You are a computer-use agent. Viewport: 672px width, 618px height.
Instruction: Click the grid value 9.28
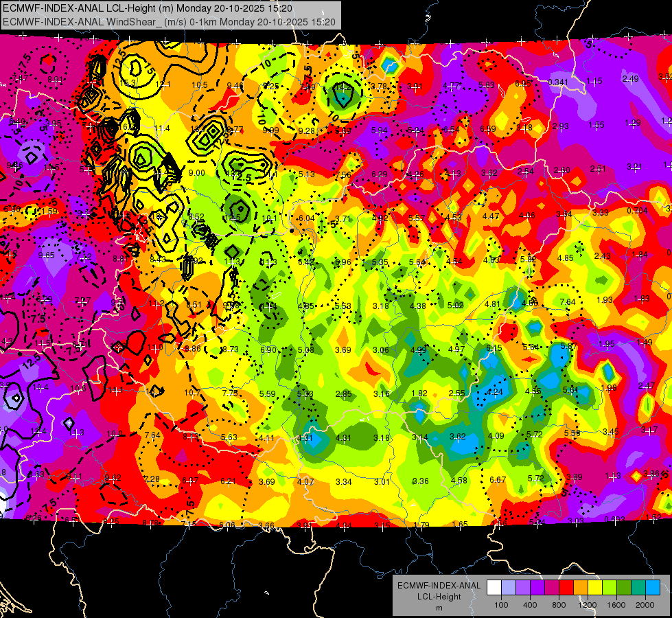pos(306,130)
